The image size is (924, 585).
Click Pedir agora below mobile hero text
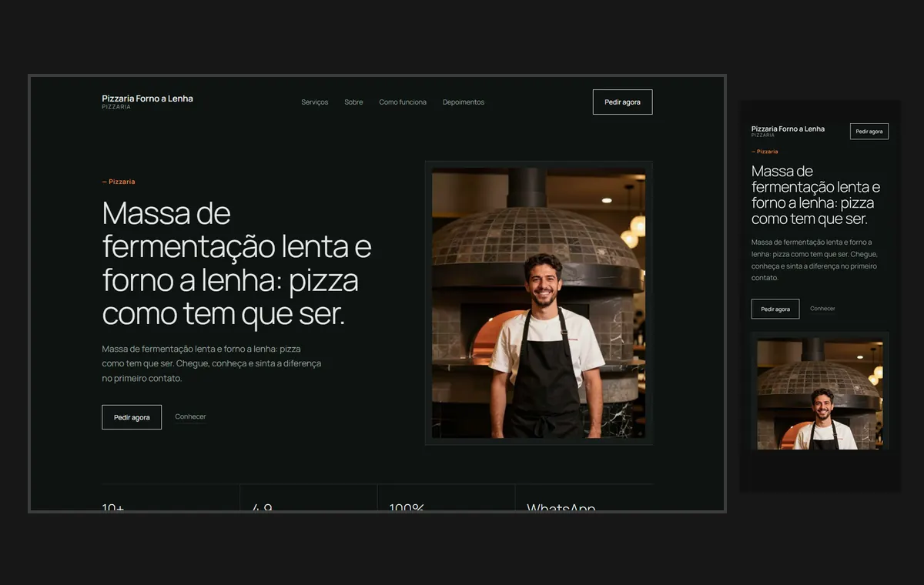[x=775, y=309]
